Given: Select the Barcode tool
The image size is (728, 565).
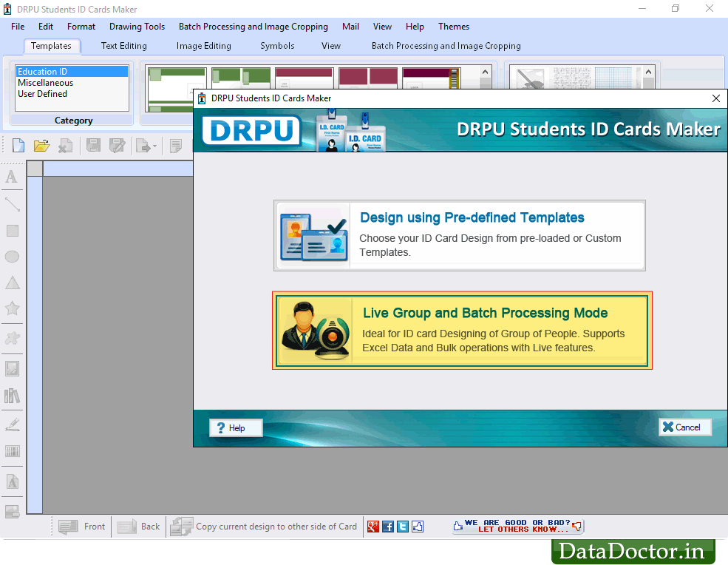Looking at the screenshot, I should (x=13, y=451).
